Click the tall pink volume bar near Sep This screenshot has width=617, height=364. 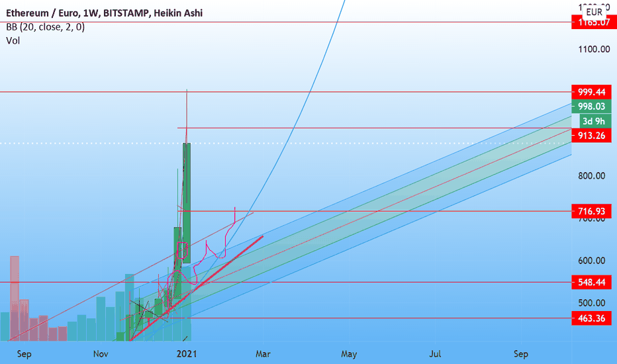[15, 298]
